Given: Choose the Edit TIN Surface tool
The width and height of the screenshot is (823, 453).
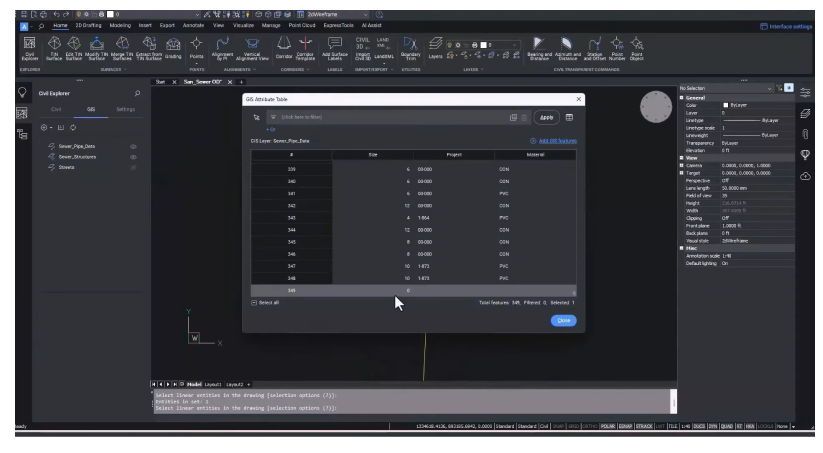Looking at the screenshot, I should [x=74, y=48].
